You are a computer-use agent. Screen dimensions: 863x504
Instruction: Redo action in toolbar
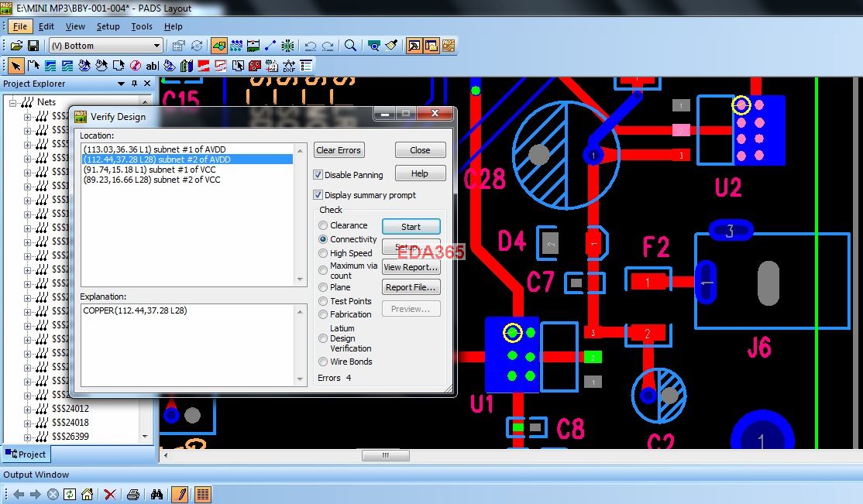[x=328, y=46]
